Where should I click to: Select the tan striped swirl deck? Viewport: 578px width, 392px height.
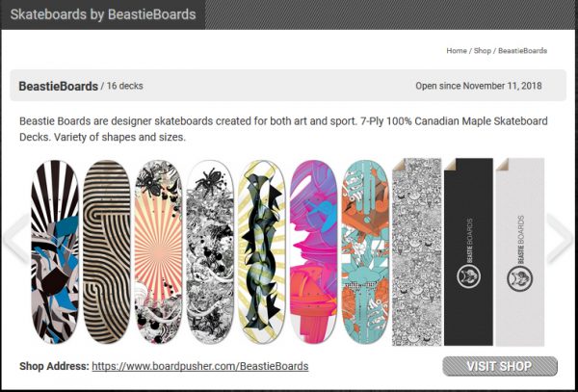pyautogui.click(x=107, y=252)
